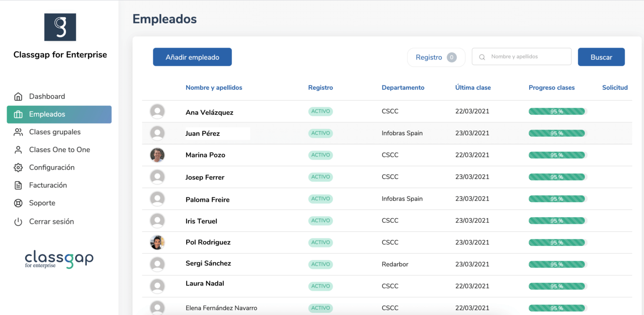Click the name Pol Rodriguez
Image resolution: width=644 pixels, height=315 pixels.
(208, 242)
